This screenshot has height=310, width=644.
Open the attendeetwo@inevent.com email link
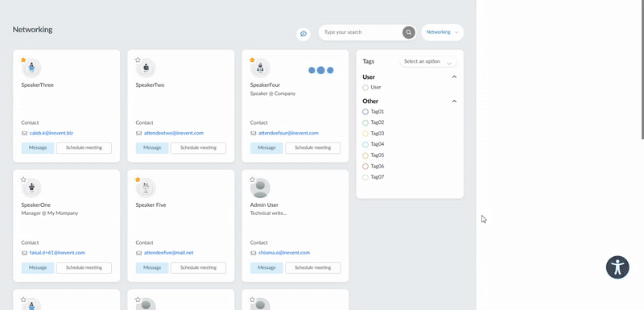click(174, 134)
